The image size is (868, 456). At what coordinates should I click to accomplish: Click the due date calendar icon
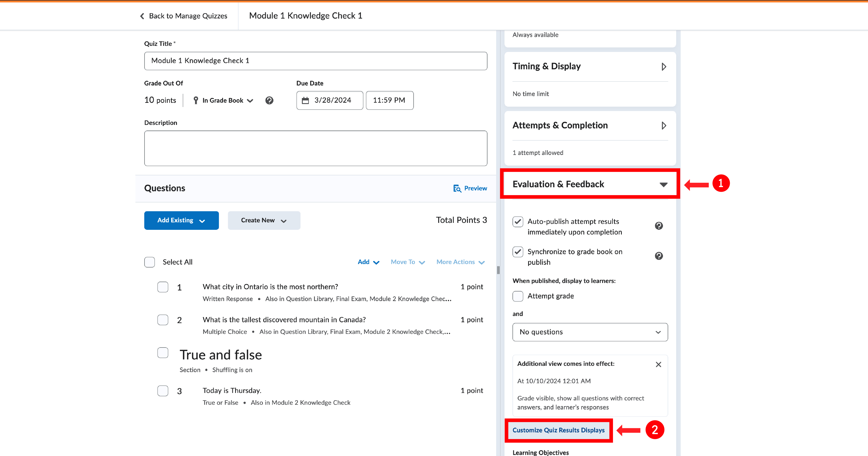tap(305, 101)
